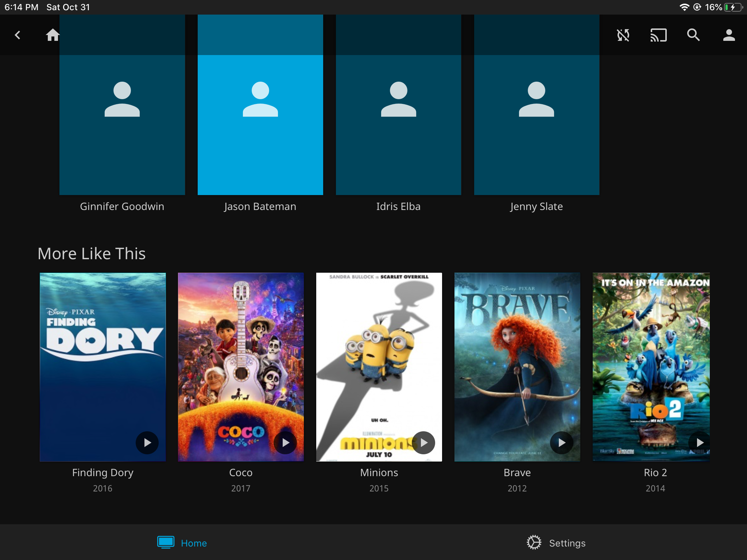Go back using the back arrow
The image size is (747, 560).
(18, 35)
